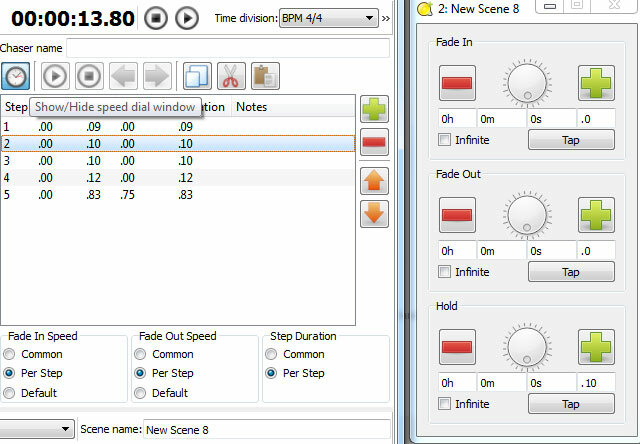The image size is (640, 444).
Task: Click the Fade Out rotary dial knob
Action: tap(527, 214)
